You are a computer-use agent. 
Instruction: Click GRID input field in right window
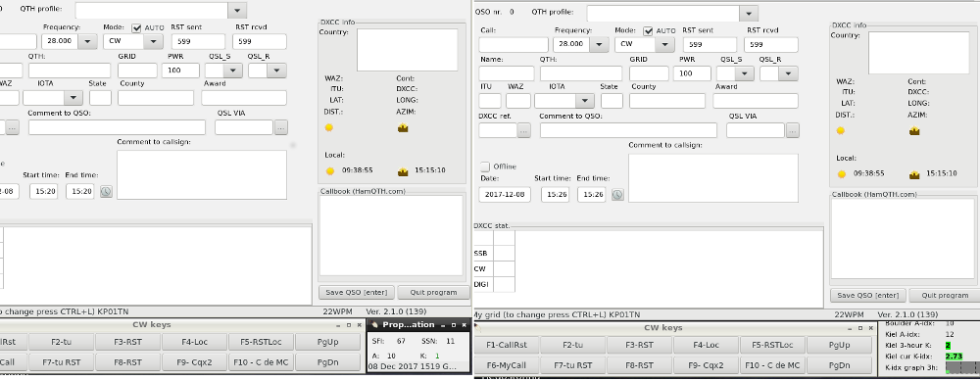[649, 73]
